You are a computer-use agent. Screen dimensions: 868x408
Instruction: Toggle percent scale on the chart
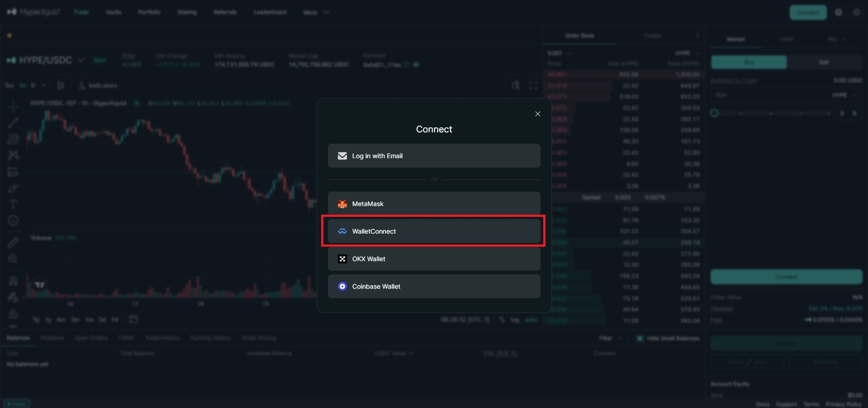(502, 319)
